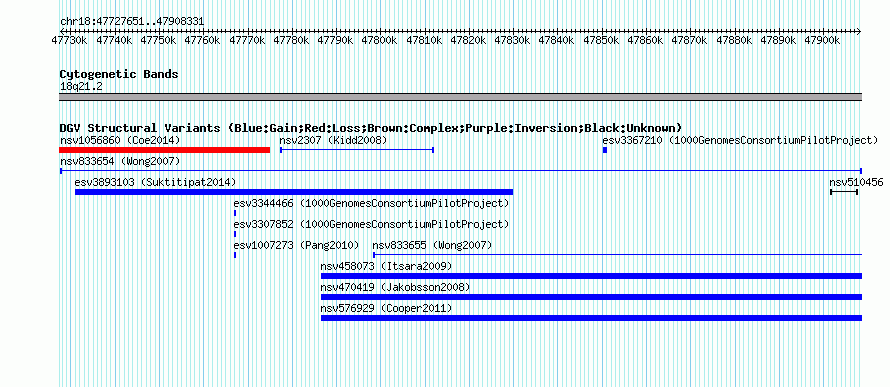This screenshot has width=890, height=387.
Task: Click the chr18:47727651..47908331 region label
Action: coord(132,22)
